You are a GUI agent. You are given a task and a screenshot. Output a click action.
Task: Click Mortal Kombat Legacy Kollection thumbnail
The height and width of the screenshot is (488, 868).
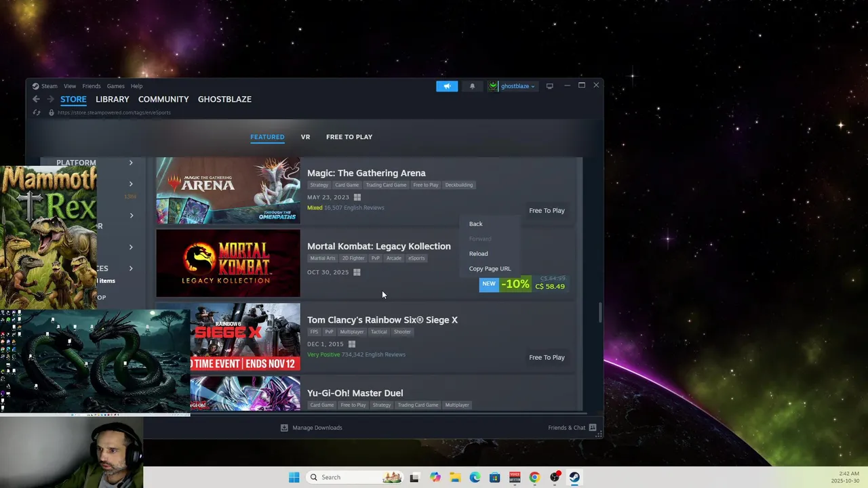pyautogui.click(x=228, y=263)
